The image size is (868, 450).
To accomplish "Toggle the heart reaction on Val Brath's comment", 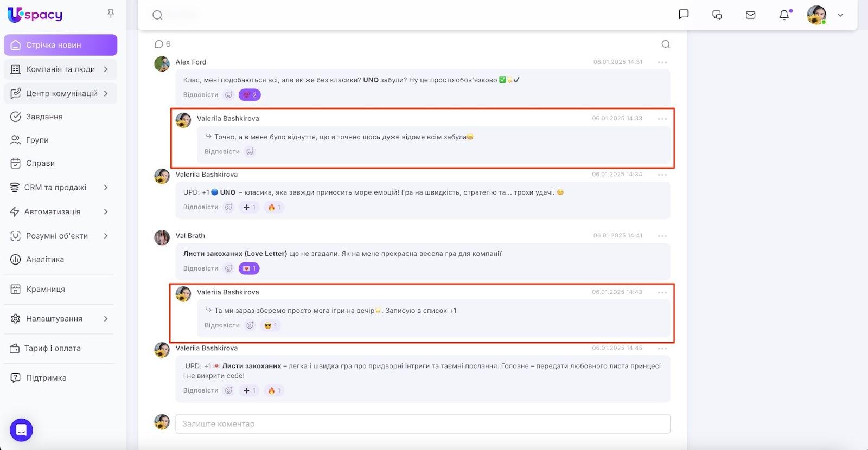I will [249, 268].
